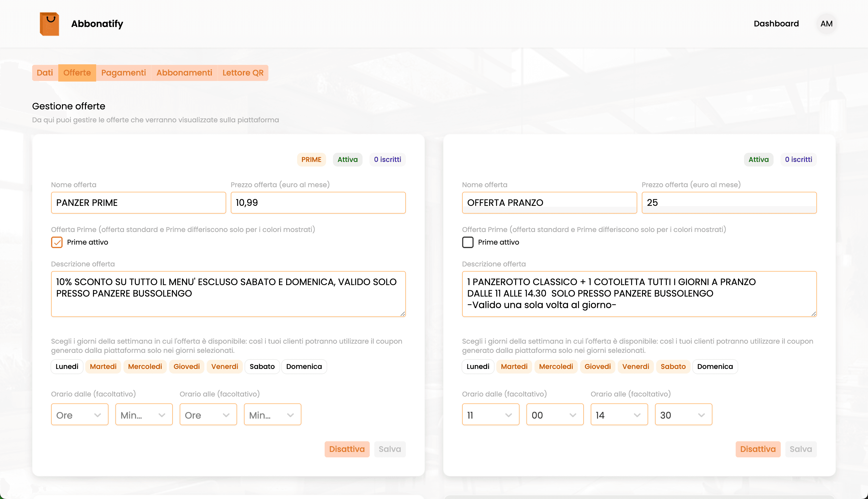Open the AM profile avatar
868x499 pixels.
point(827,23)
